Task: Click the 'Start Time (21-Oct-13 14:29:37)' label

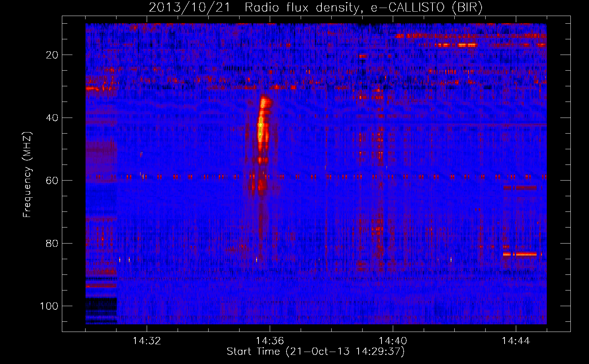Action: click(x=315, y=352)
